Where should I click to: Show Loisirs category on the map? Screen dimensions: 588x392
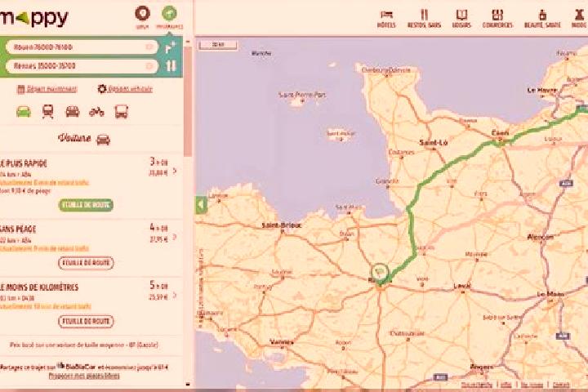pyautogui.click(x=461, y=19)
